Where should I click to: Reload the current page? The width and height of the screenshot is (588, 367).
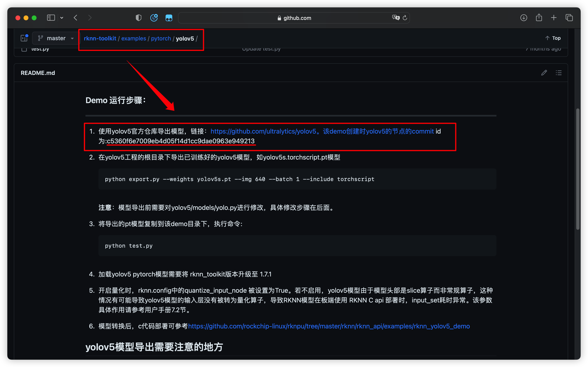click(405, 18)
